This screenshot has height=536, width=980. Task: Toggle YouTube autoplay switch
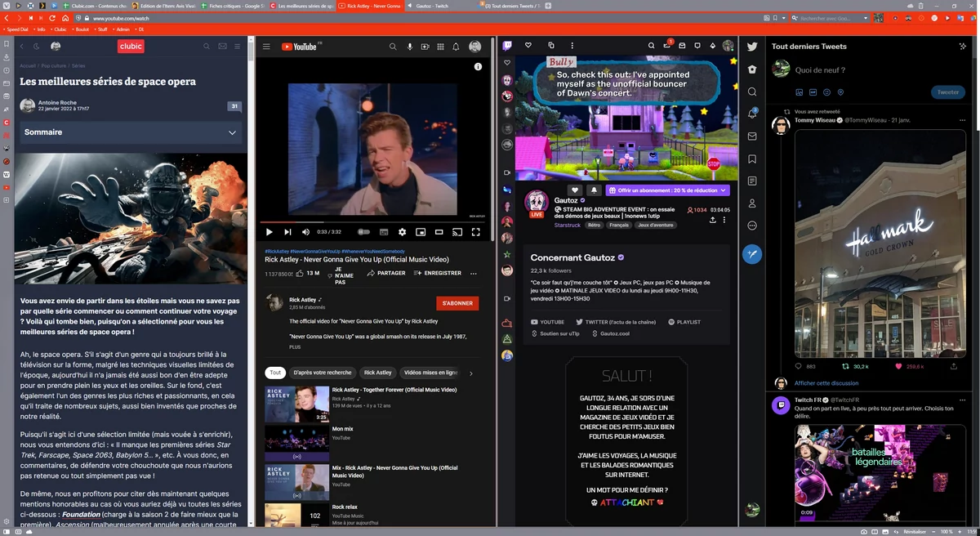coord(363,232)
